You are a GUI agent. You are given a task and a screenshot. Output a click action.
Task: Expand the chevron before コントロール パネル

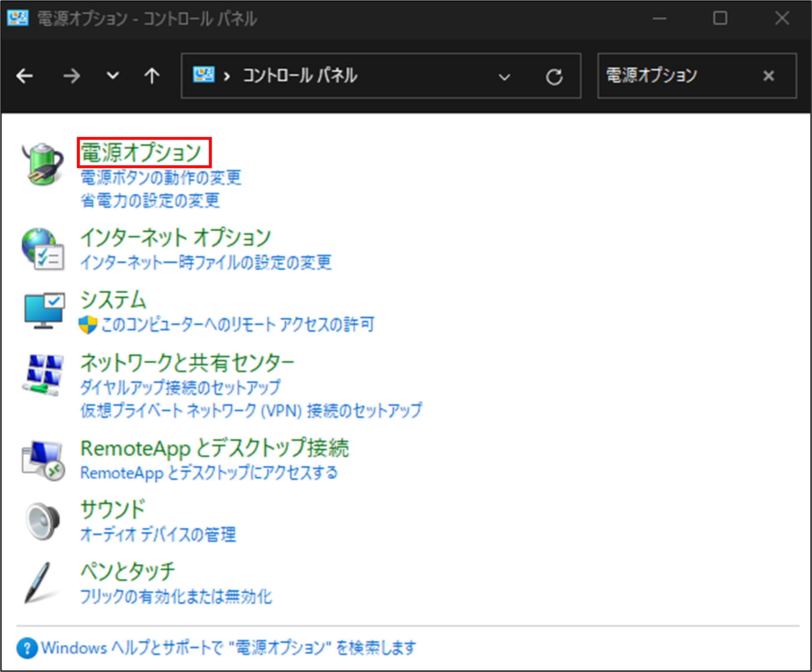pyautogui.click(x=227, y=76)
